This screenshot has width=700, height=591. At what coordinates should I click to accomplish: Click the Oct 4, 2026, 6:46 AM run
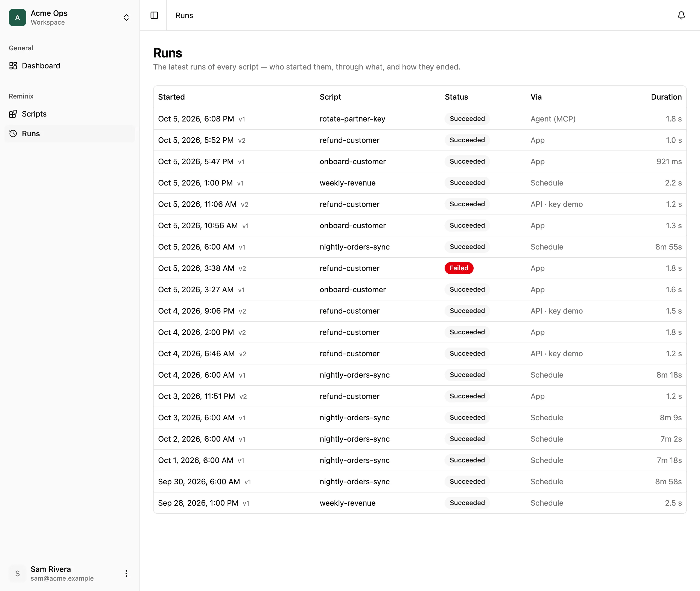pyautogui.click(x=420, y=354)
